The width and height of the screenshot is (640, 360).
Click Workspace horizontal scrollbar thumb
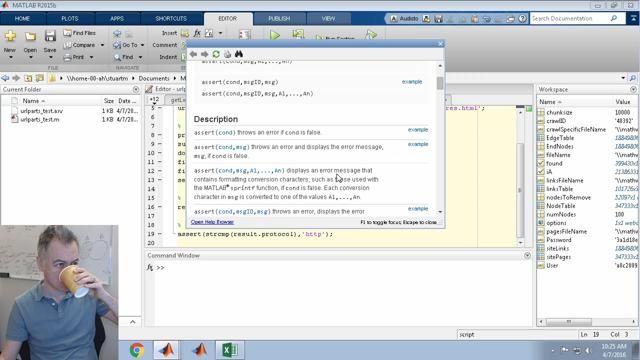coord(569,322)
